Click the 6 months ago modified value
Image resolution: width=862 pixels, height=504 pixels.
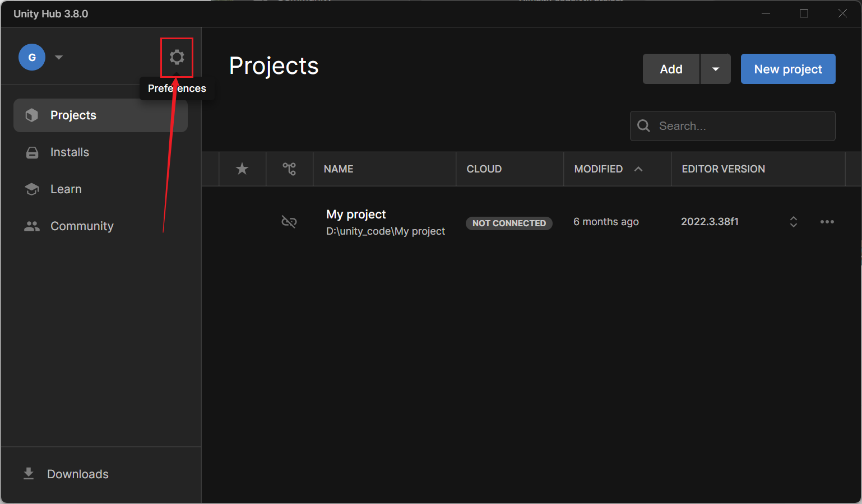(606, 222)
